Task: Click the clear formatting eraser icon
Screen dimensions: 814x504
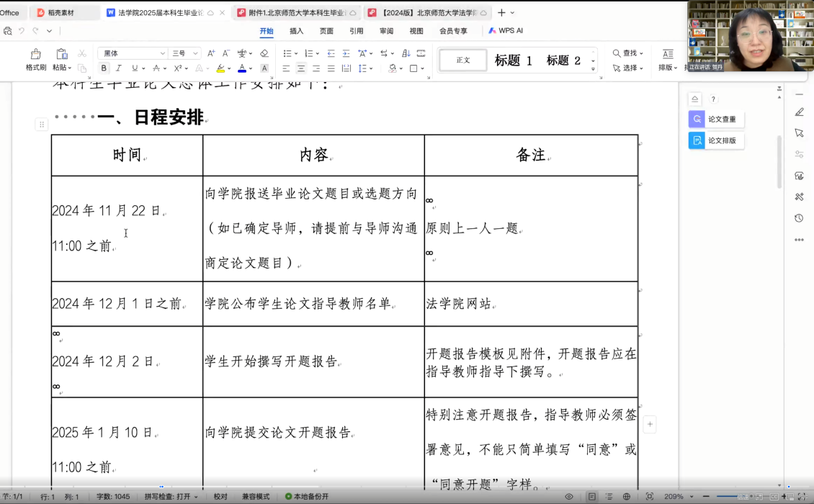Action: click(264, 53)
